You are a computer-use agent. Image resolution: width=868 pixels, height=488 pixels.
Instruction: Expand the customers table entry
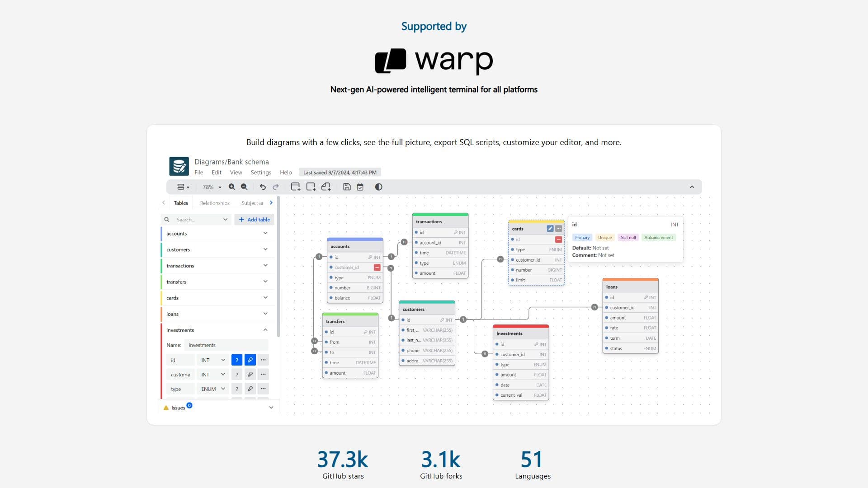(x=265, y=249)
